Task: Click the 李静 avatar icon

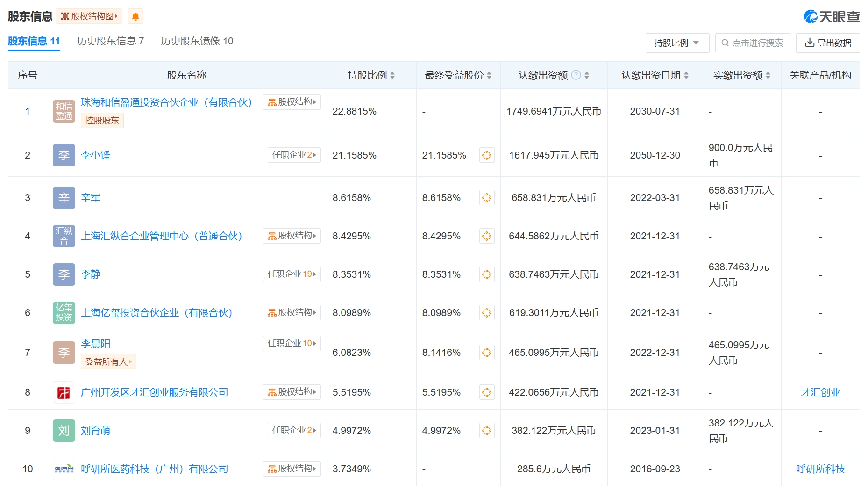Action: pyautogui.click(x=64, y=274)
